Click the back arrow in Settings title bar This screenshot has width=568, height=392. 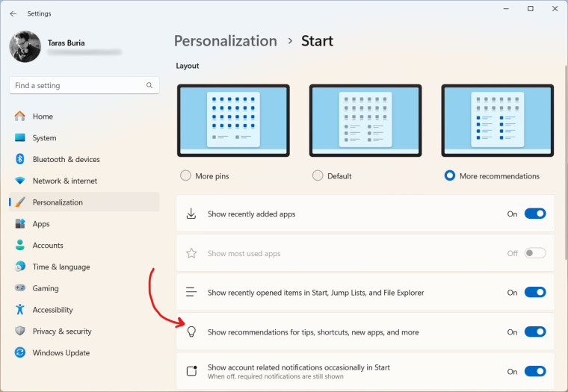tap(13, 13)
